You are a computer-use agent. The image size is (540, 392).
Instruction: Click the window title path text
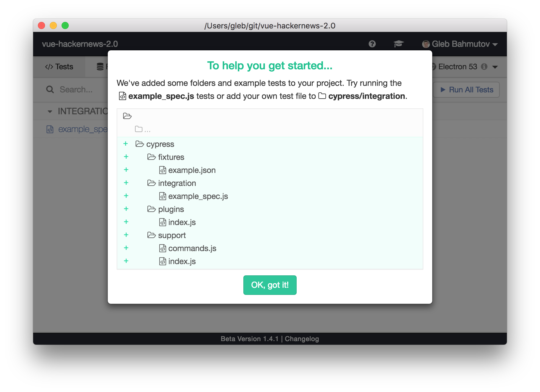[270, 26]
